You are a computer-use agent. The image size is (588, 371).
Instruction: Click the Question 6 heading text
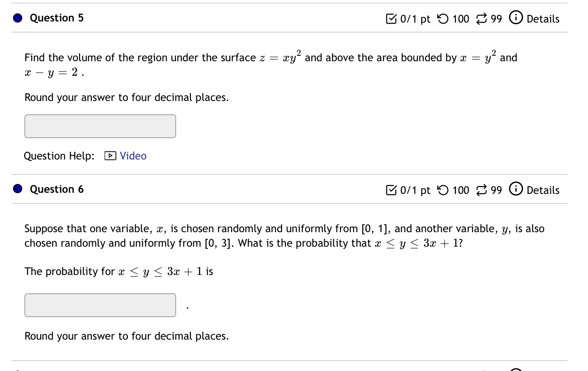click(x=56, y=189)
